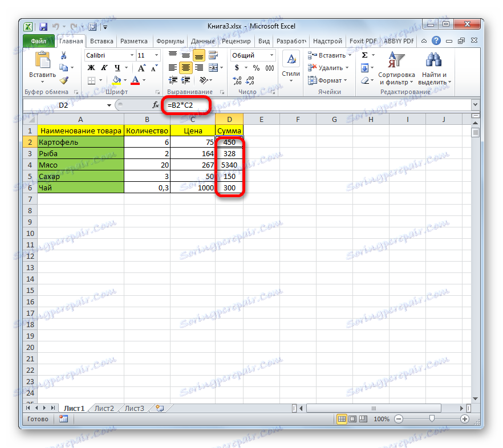This screenshot has width=503, height=448.
Task: Switch to the Вид ribbon tab
Action: (x=264, y=41)
